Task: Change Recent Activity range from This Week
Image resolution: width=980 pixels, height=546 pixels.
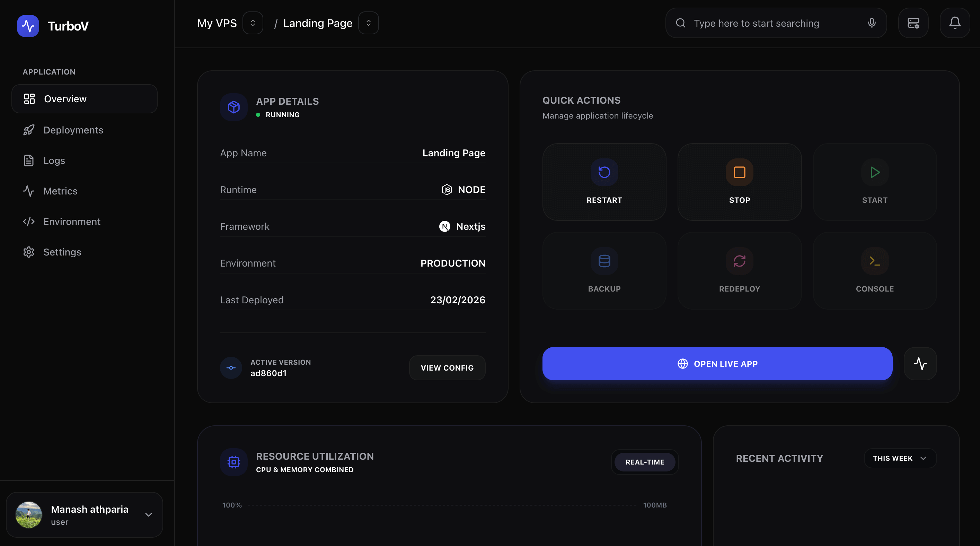Action: pyautogui.click(x=899, y=458)
